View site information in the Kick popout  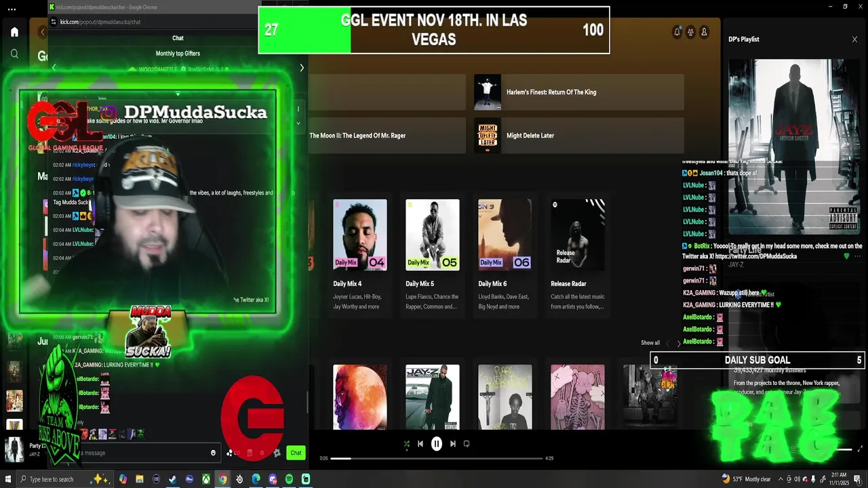click(54, 22)
